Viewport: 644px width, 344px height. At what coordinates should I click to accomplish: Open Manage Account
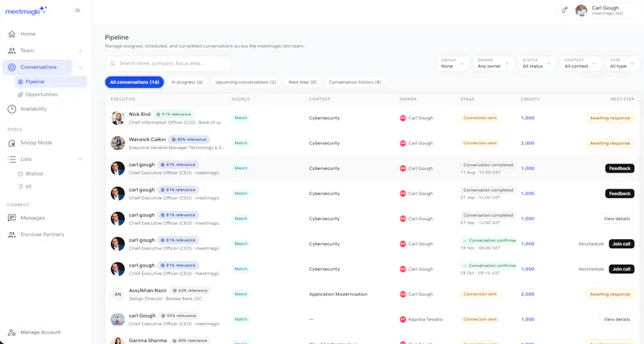click(41, 332)
